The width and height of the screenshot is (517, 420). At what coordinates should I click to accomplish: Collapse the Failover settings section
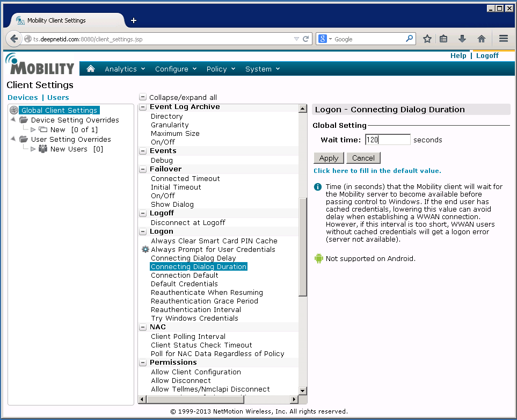143,169
